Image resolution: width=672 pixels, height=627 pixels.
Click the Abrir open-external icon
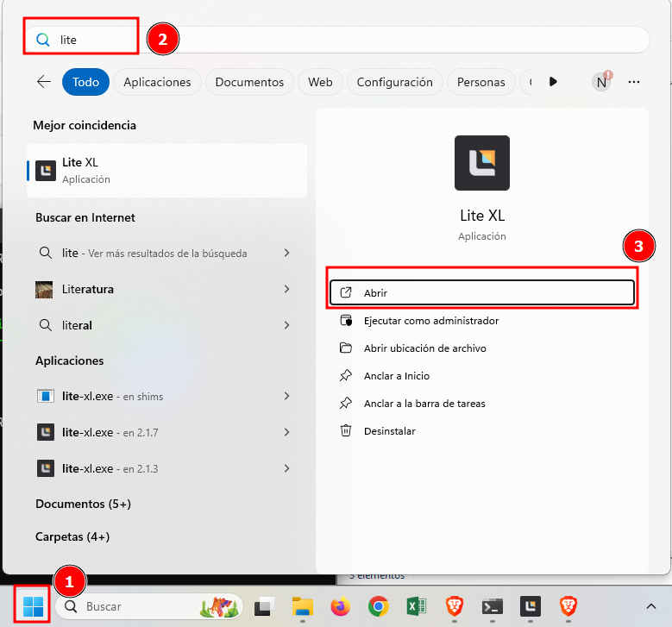(346, 292)
